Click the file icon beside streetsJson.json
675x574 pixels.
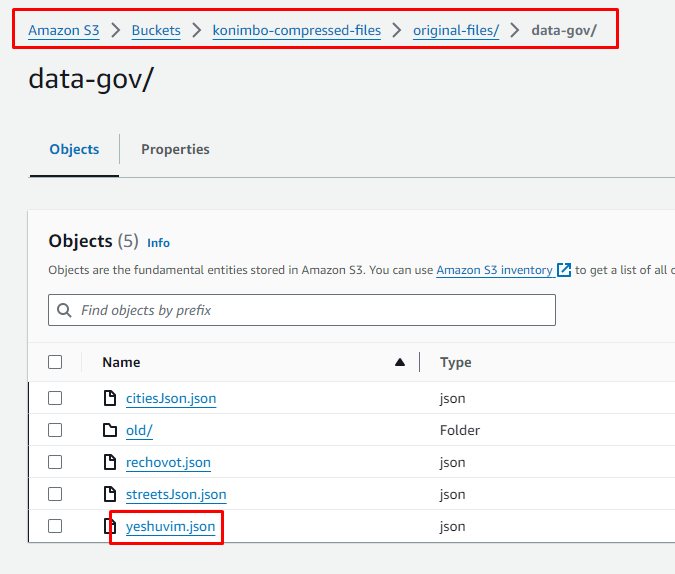[110, 494]
